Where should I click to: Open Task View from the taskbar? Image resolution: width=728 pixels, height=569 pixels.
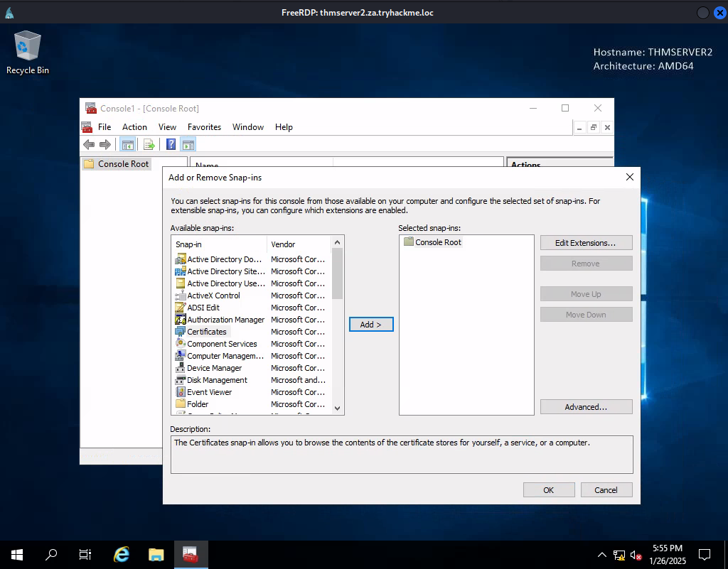85,555
